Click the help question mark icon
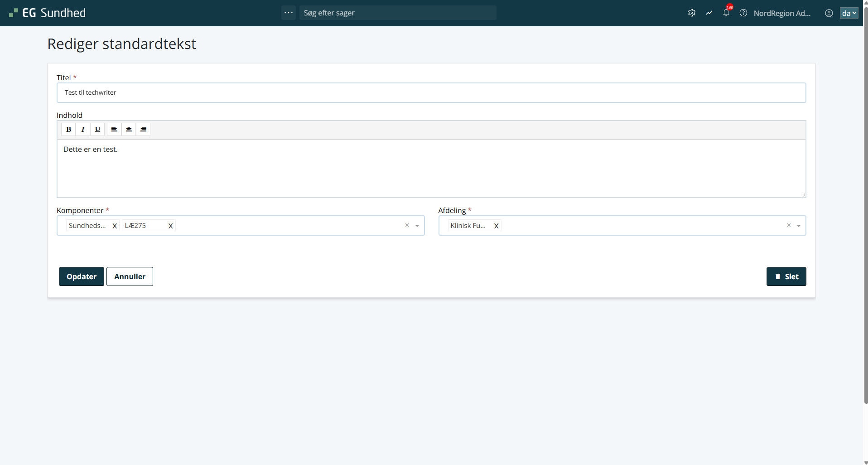The width and height of the screenshot is (868, 465). click(x=743, y=13)
